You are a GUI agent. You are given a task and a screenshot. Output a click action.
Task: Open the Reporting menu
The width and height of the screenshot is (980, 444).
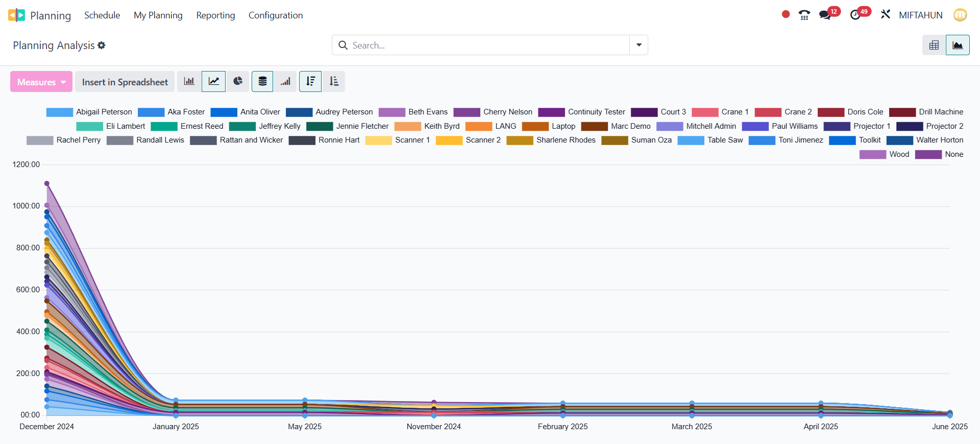[215, 15]
